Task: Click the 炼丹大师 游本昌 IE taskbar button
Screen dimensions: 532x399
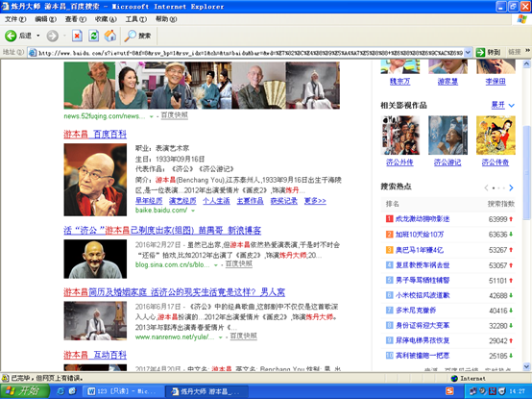Action: 206,391
